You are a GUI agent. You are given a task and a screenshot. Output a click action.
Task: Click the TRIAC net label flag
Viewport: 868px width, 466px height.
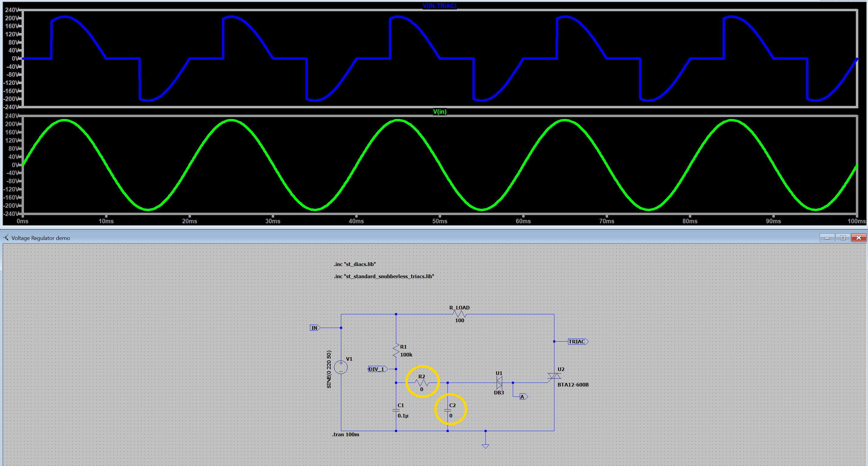(x=578, y=341)
